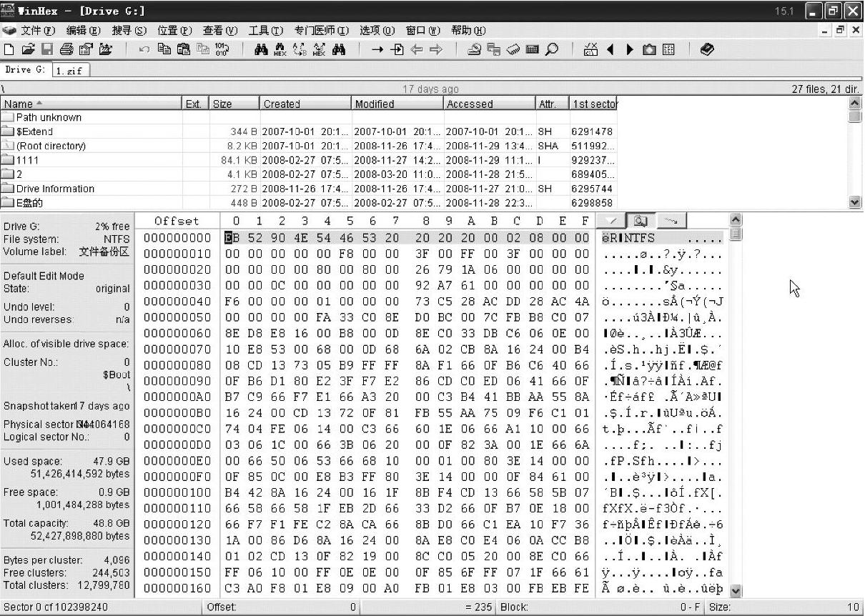Select the 1111 folder row

[x=309, y=160]
